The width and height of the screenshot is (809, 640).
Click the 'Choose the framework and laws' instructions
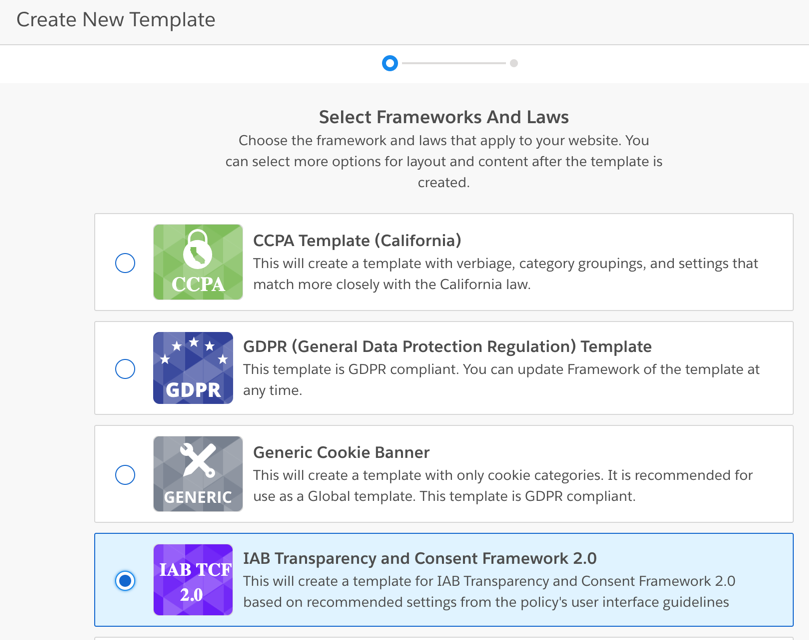444,162
